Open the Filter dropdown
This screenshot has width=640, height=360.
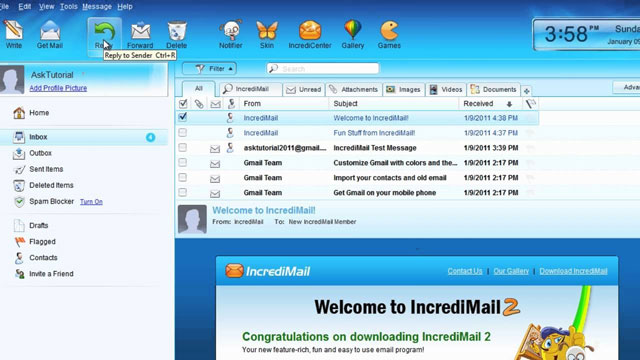click(209, 69)
